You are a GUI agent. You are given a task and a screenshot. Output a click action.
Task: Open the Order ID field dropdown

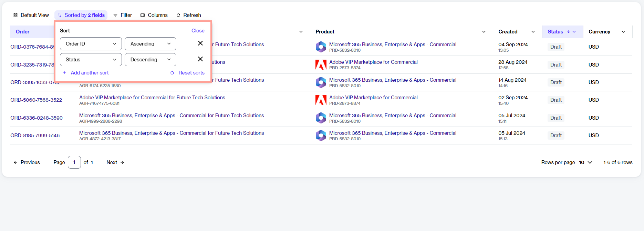click(91, 44)
